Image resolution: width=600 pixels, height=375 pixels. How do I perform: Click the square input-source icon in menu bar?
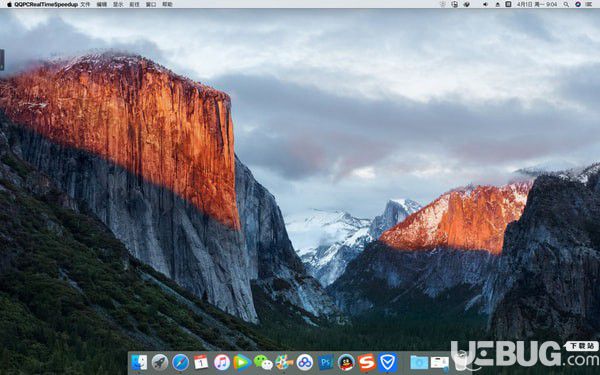coord(508,4)
